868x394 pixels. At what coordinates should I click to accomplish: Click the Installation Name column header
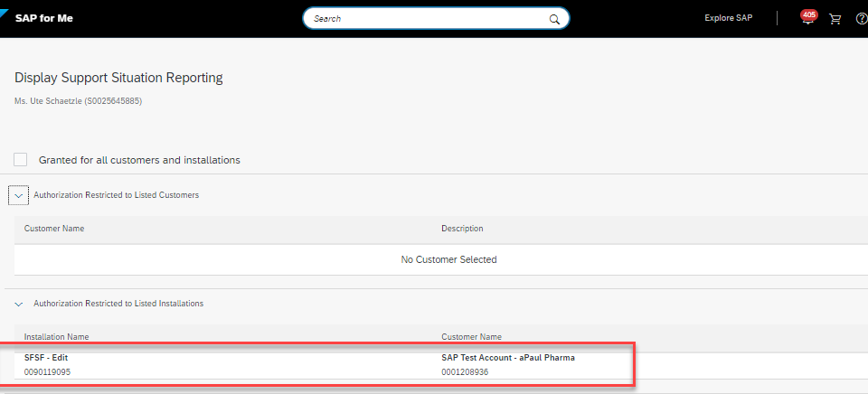click(56, 336)
